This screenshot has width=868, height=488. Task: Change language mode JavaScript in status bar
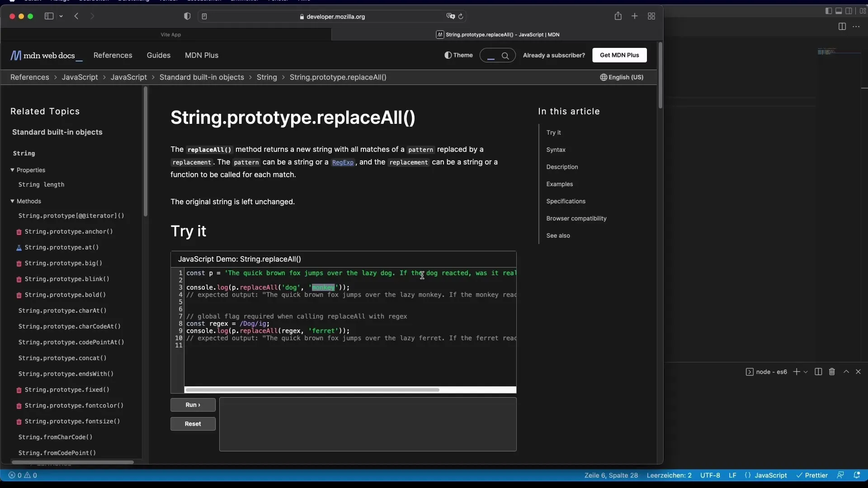[771, 475]
